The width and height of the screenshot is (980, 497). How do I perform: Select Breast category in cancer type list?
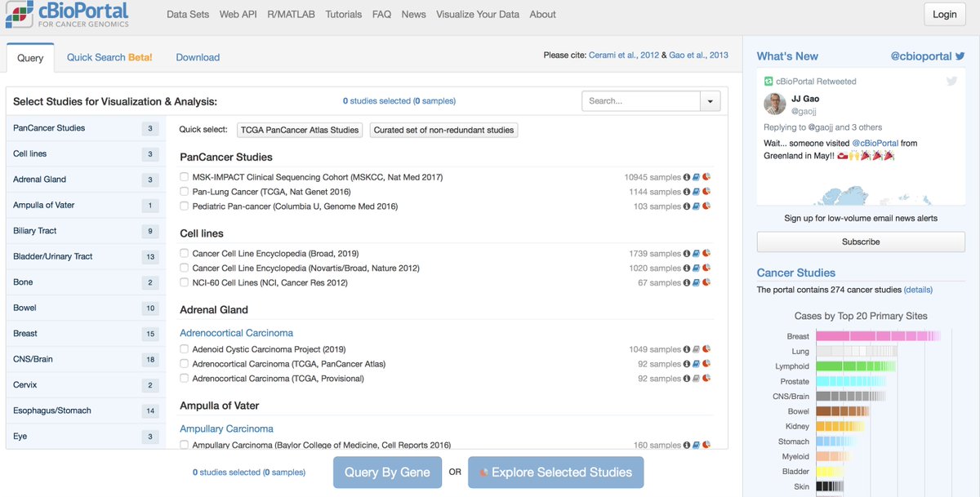pyautogui.click(x=84, y=334)
